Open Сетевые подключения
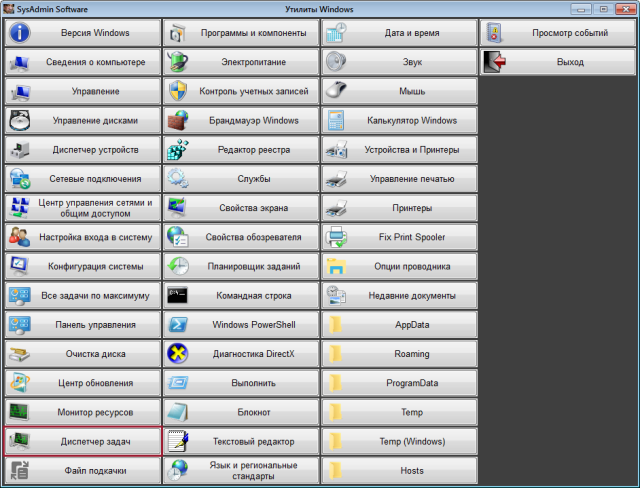The image size is (640, 488). point(81,179)
